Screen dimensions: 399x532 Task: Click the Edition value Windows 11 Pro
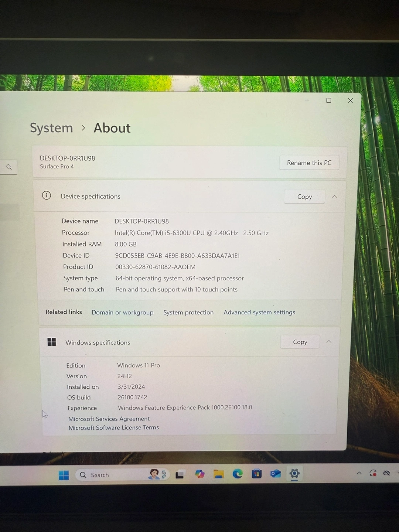[139, 365]
